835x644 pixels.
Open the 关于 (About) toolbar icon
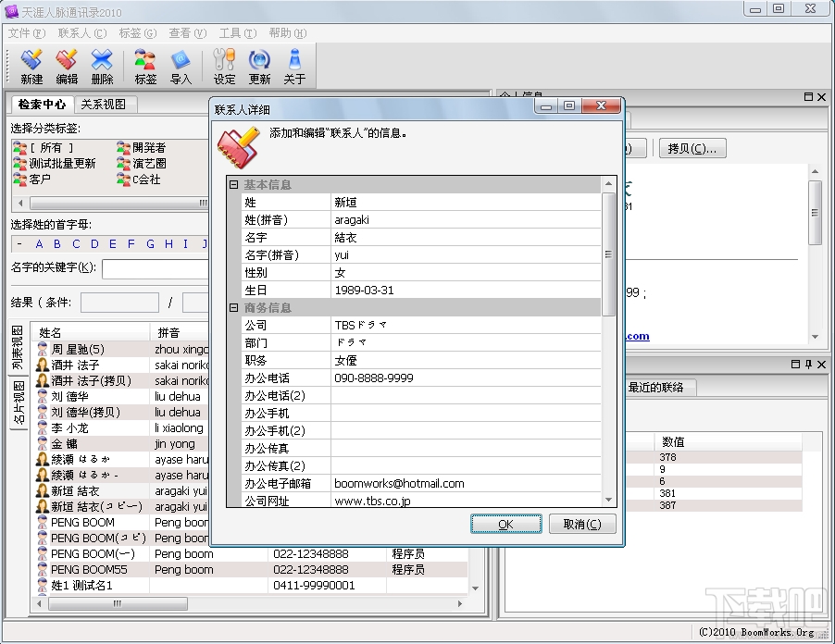[294, 66]
